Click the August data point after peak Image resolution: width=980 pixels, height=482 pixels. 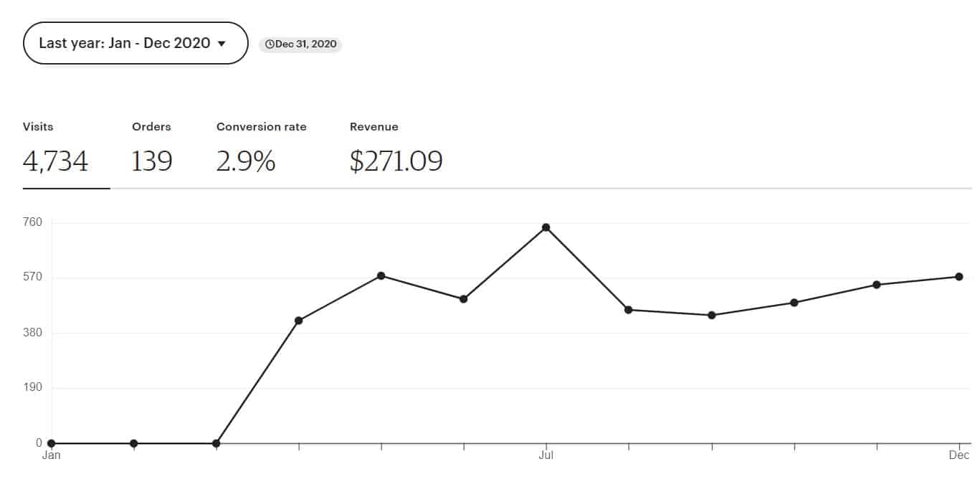click(x=629, y=310)
